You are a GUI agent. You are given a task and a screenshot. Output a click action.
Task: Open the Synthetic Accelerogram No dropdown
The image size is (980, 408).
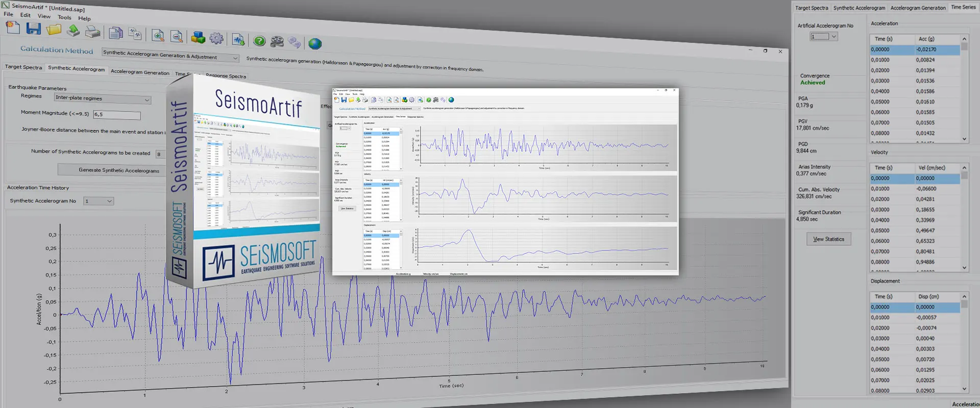99,201
